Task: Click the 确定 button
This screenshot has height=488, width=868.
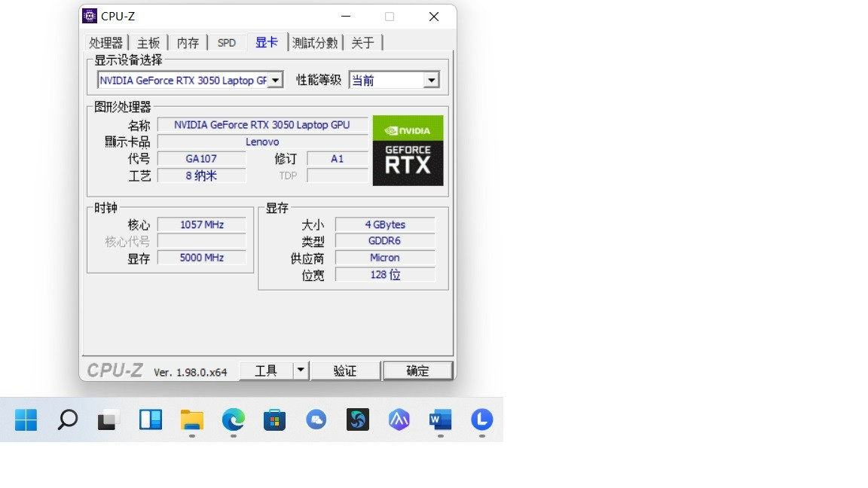Action: click(417, 371)
